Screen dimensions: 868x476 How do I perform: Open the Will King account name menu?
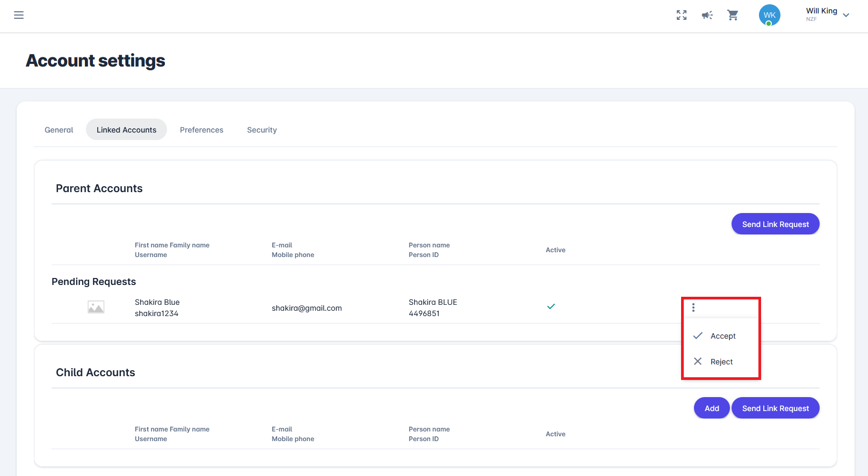point(821,11)
